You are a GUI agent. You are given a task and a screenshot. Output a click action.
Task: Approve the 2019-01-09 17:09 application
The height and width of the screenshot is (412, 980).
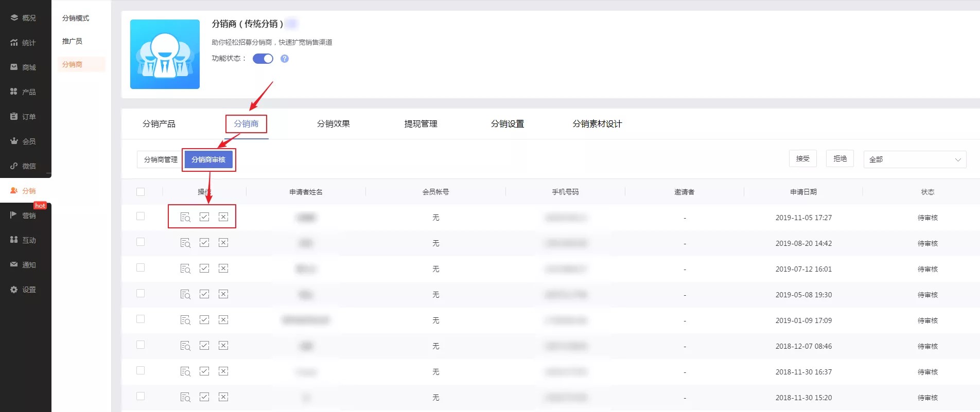(x=204, y=319)
